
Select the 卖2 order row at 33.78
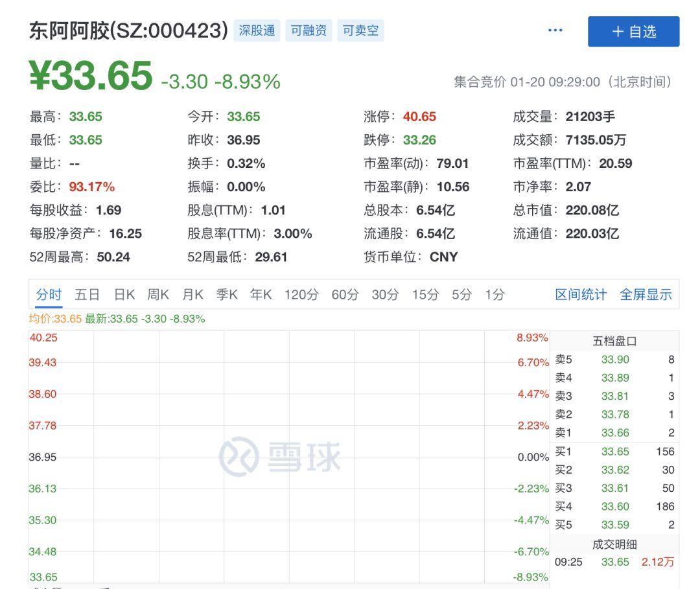614,414
